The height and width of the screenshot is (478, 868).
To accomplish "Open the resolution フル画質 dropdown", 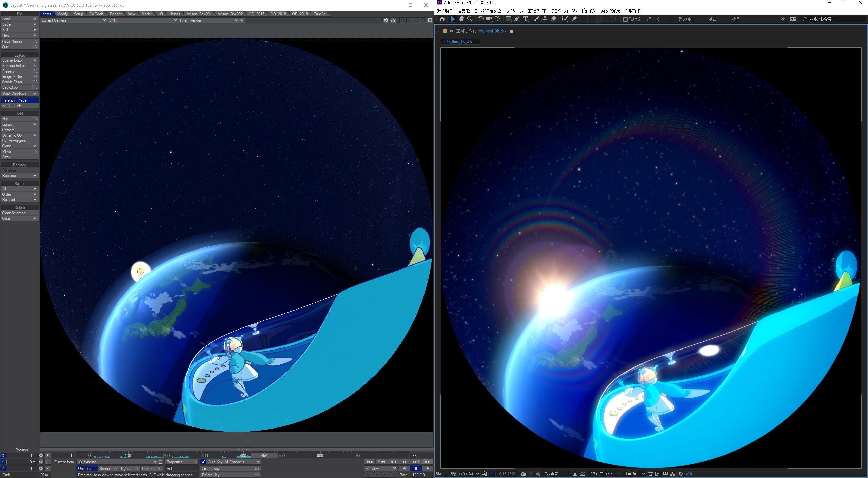I will pyautogui.click(x=556, y=474).
